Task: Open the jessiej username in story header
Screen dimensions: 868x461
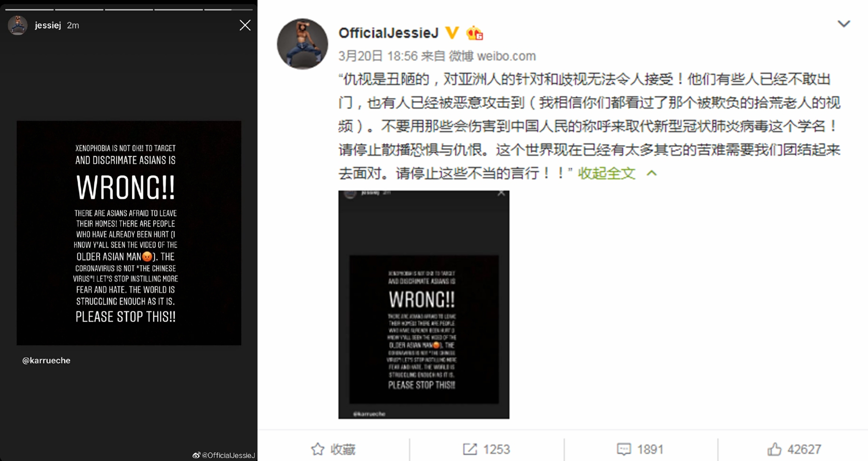Action: 48,26
